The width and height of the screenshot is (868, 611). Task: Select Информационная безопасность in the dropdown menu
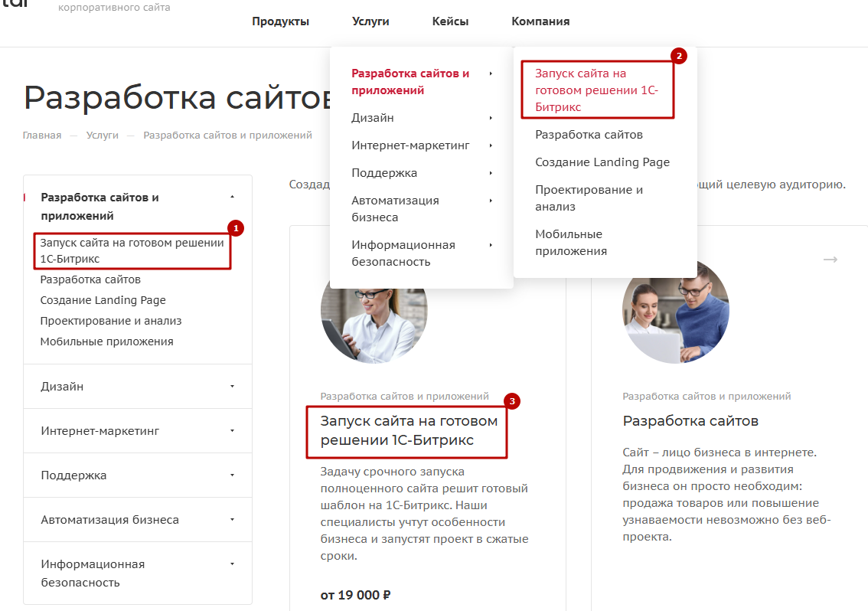(403, 253)
